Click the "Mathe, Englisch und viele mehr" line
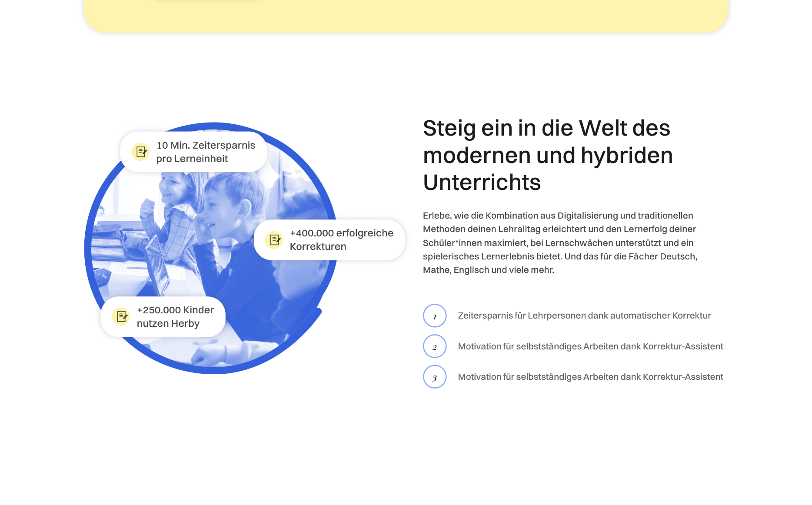The height and width of the screenshot is (505, 812). pyautogui.click(x=489, y=270)
